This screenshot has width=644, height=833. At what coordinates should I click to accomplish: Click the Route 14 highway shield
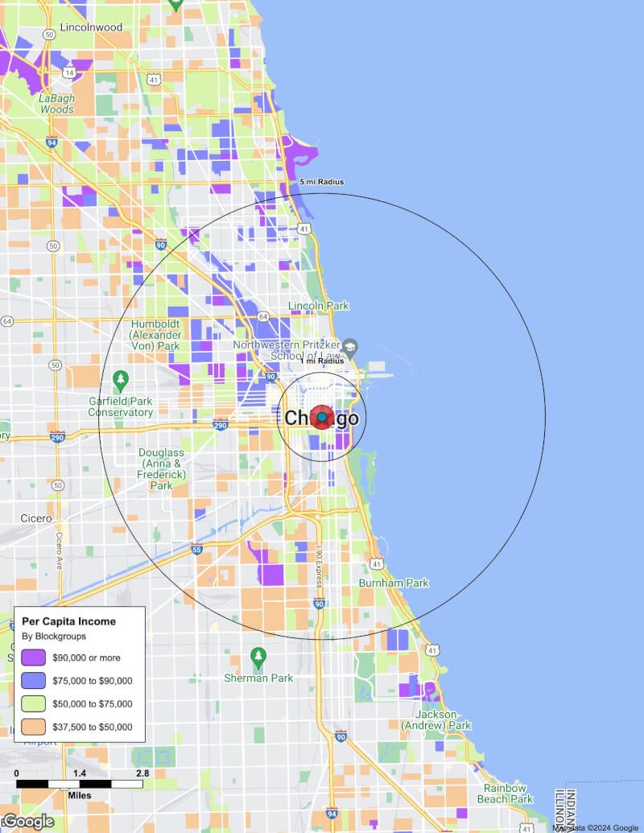pyautogui.click(x=70, y=72)
